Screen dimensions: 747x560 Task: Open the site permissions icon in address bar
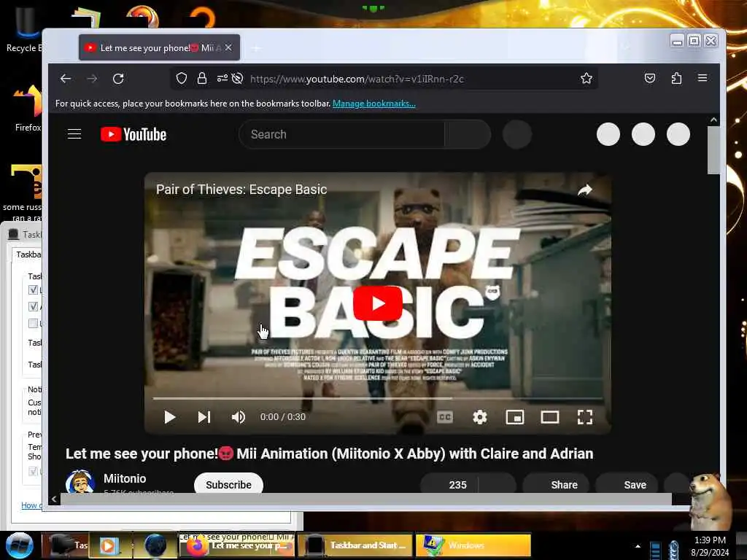[x=222, y=78]
